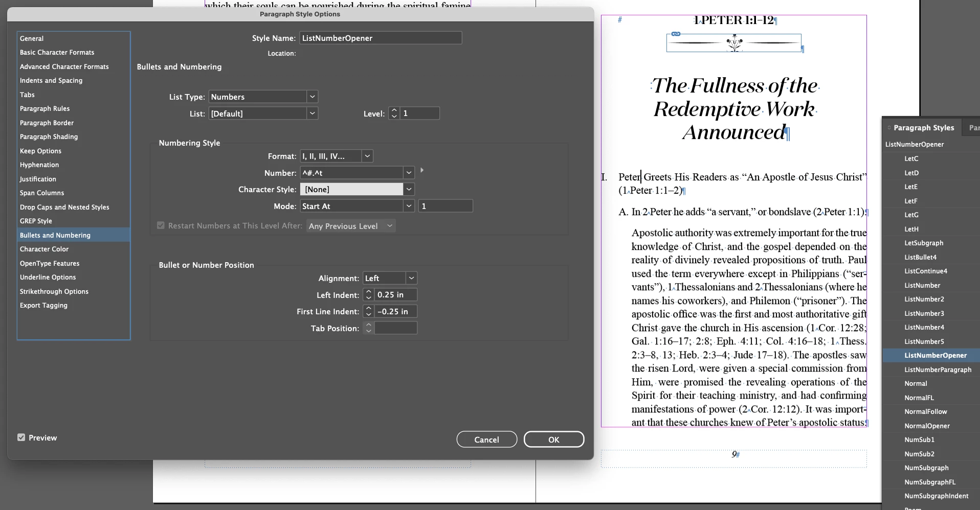
Task: Switch to the Paragraph Styles panel tab
Action: coord(923,128)
